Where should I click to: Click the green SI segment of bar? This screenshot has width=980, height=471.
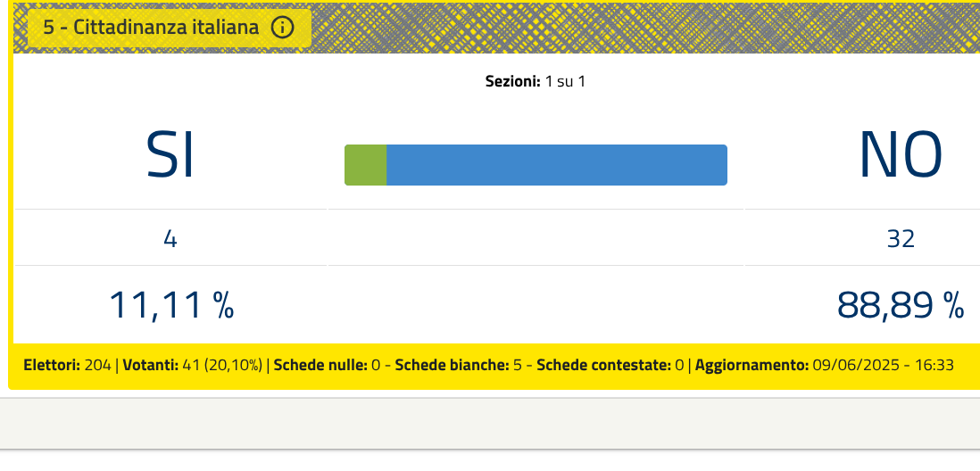coord(366,165)
